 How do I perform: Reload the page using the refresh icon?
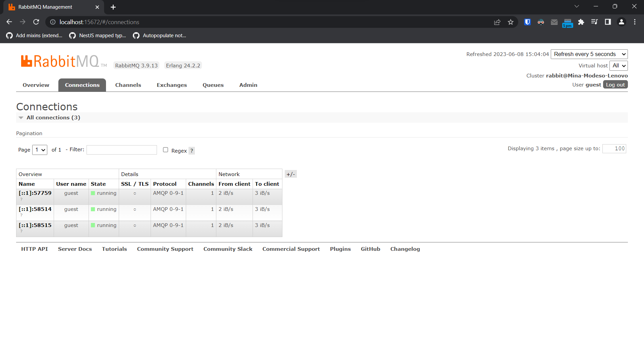(36, 22)
